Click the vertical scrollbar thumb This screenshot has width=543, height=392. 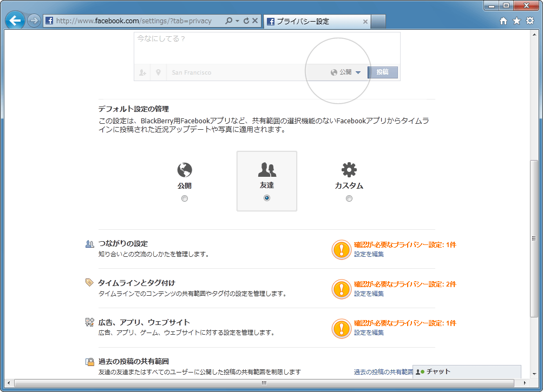[534, 238]
